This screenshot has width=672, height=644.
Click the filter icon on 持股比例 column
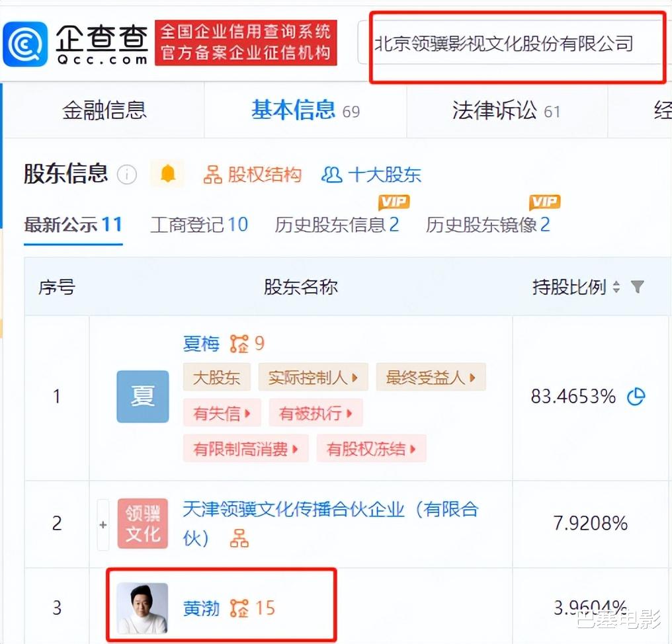coord(637,287)
